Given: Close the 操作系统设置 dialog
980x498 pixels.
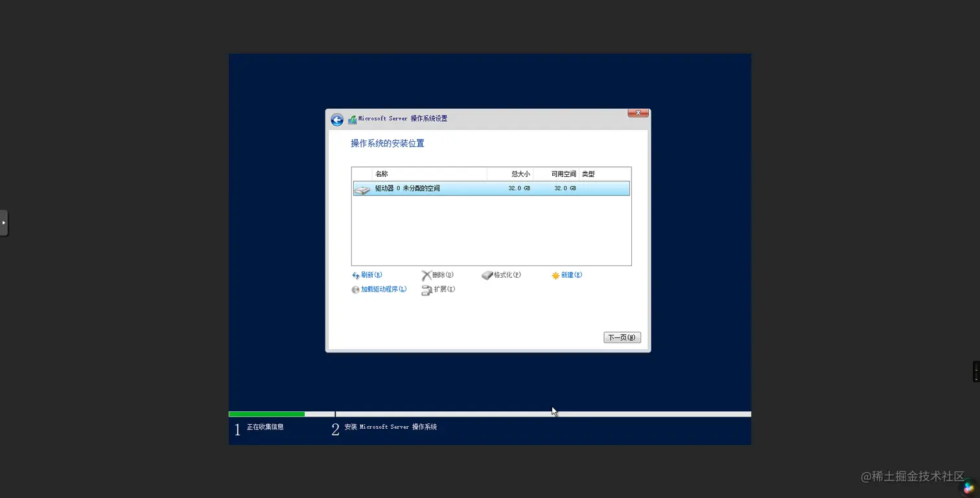Looking at the screenshot, I should click(638, 113).
